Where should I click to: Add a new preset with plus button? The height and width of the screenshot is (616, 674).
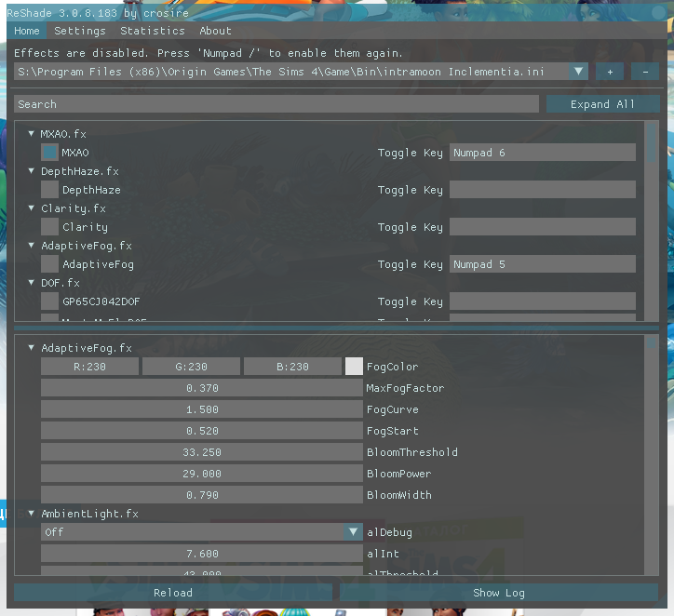(x=610, y=72)
